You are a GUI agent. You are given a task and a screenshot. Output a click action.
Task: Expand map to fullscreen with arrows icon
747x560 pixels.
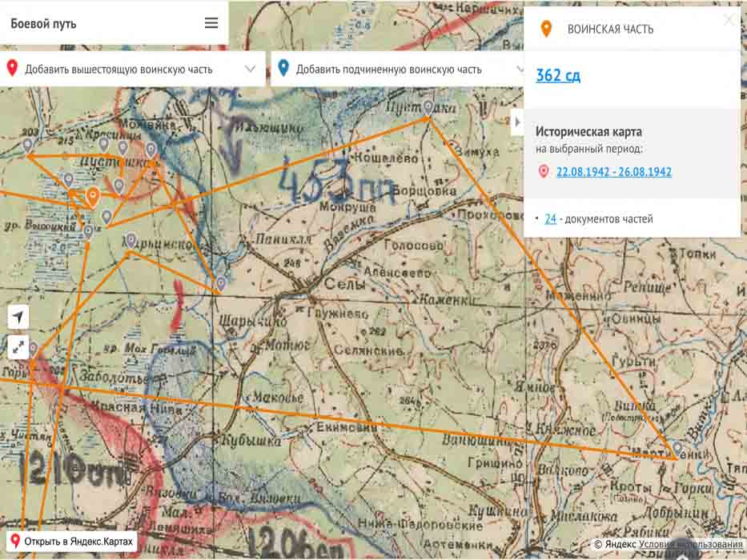point(18,347)
